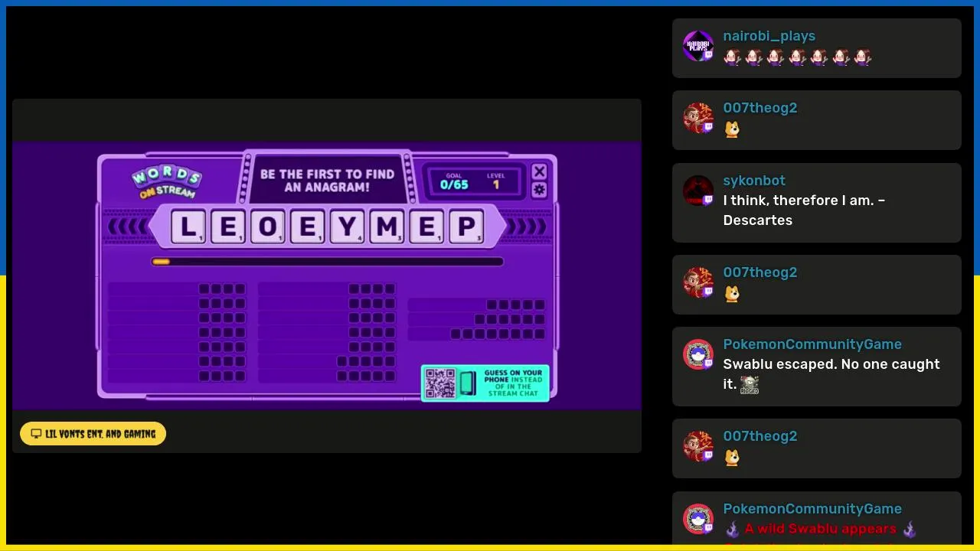Click the Goal 0/65 counter
Viewport: 980px width, 551px height.
[454, 181]
